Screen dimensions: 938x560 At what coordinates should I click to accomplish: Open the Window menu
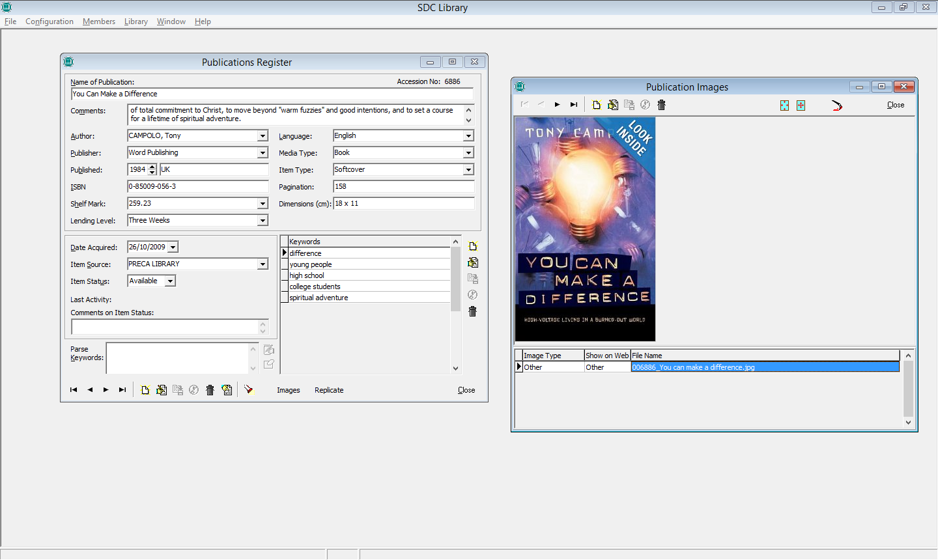click(x=171, y=21)
